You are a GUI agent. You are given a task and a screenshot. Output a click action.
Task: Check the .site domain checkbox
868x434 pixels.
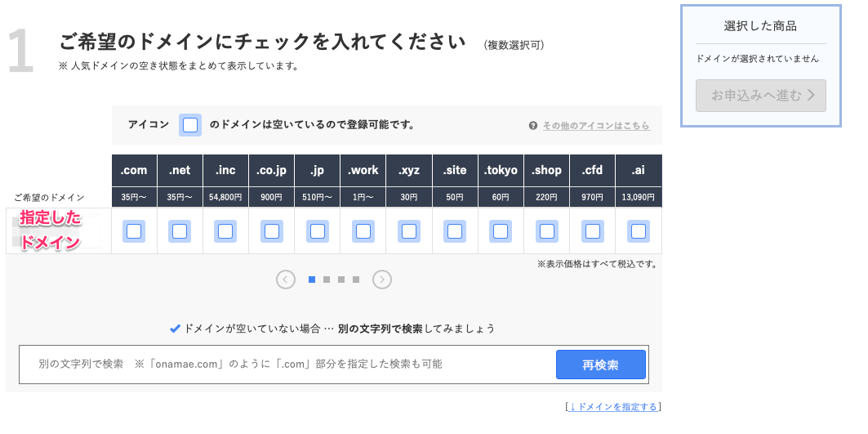click(455, 231)
